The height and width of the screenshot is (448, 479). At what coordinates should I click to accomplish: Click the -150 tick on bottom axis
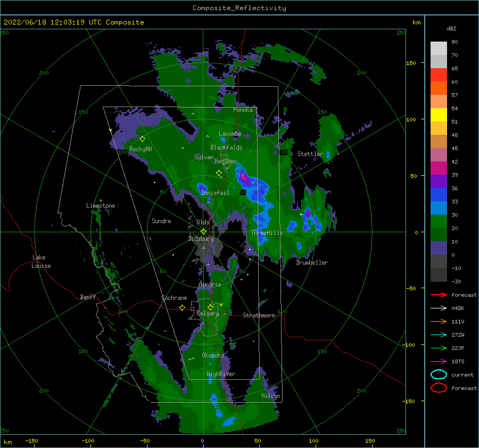(x=31, y=441)
